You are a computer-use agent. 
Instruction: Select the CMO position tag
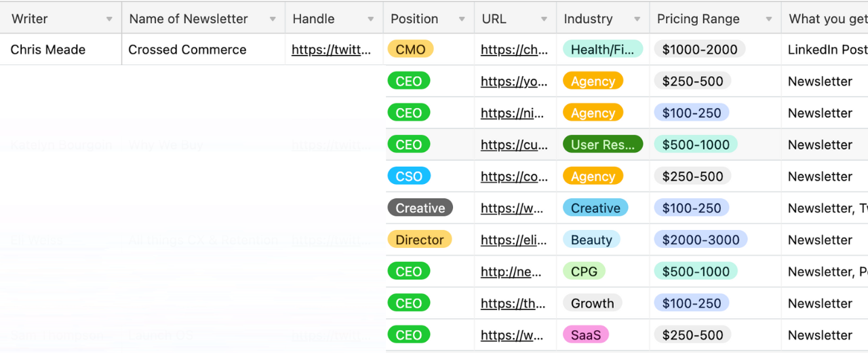(410, 50)
